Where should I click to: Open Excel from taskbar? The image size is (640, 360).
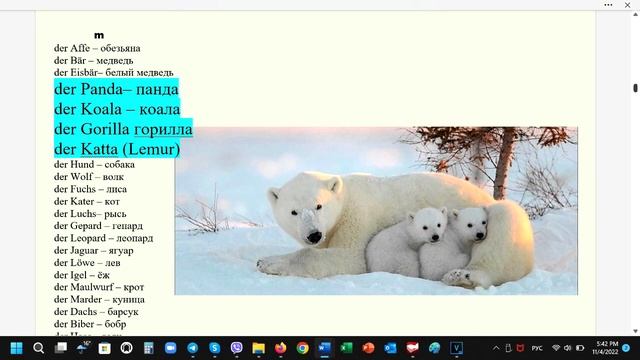pyautogui.click(x=347, y=348)
